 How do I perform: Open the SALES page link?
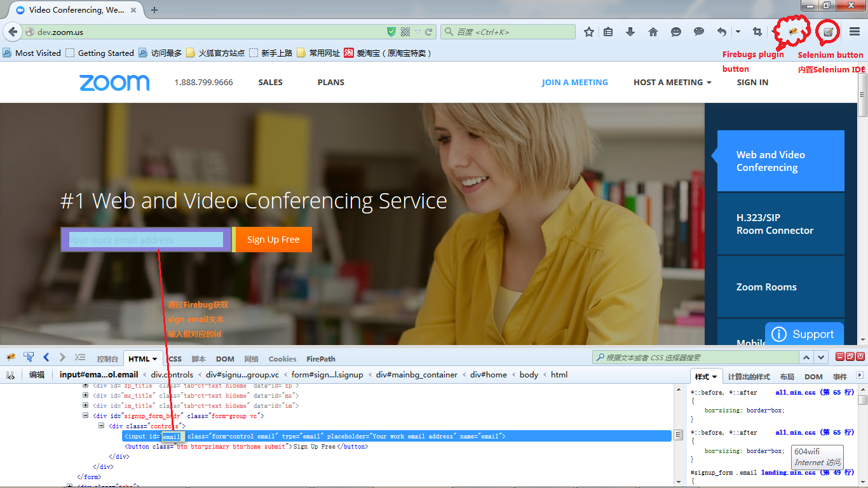pos(271,82)
